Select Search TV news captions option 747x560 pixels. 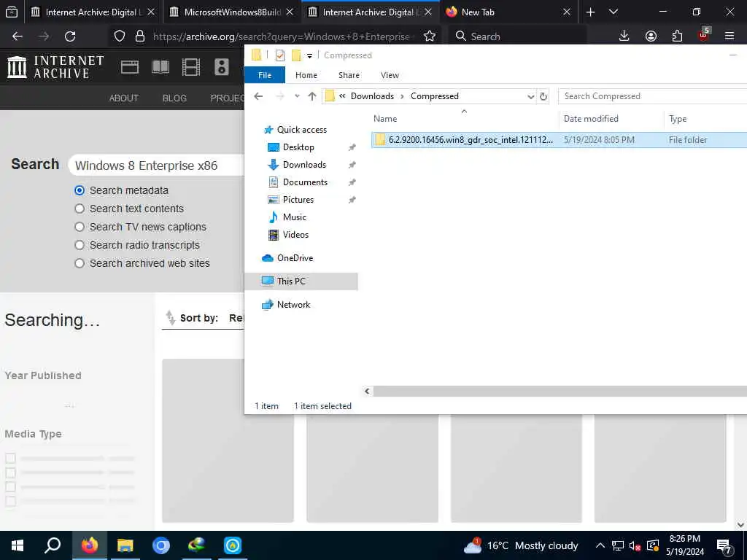[x=80, y=227]
